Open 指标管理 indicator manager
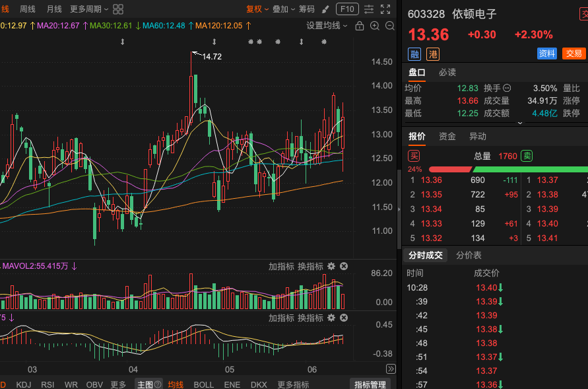This screenshot has height=389, width=588. (370, 384)
